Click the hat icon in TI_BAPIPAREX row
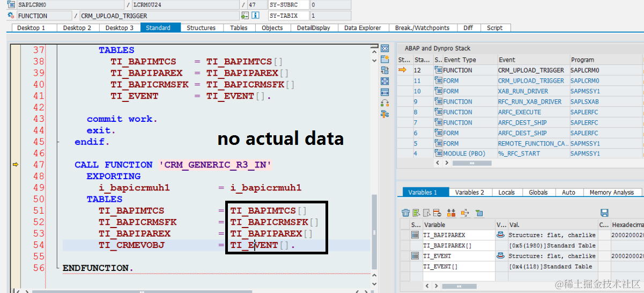The width and height of the screenshot is (644, 293). 501,235
